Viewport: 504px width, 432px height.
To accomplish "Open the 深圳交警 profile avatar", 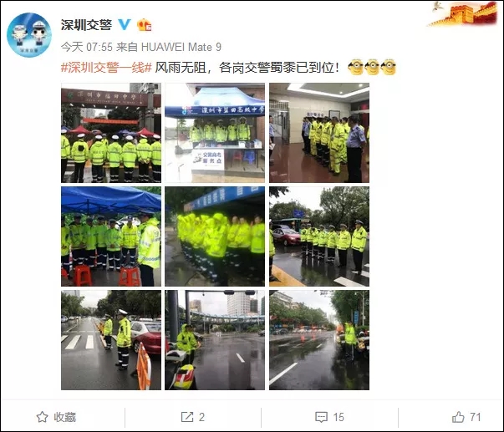I will 29,35.
